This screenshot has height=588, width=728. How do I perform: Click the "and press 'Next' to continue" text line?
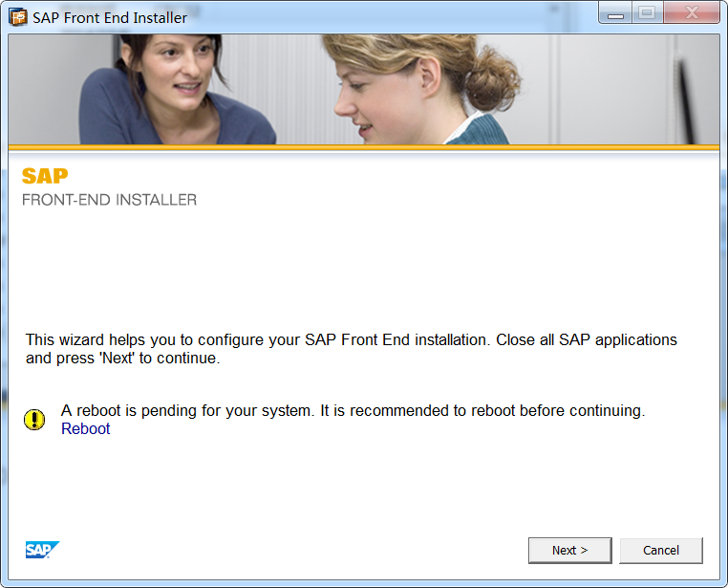tap(122, 359)
